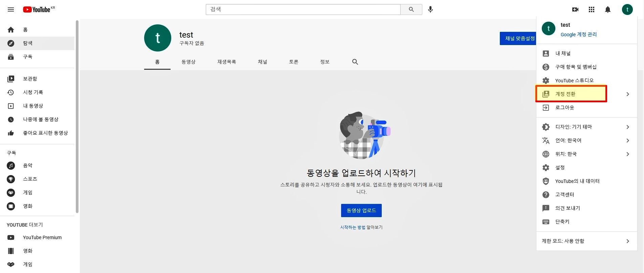Click the 채널 맞춤설정 button

(x=518, y=38)
